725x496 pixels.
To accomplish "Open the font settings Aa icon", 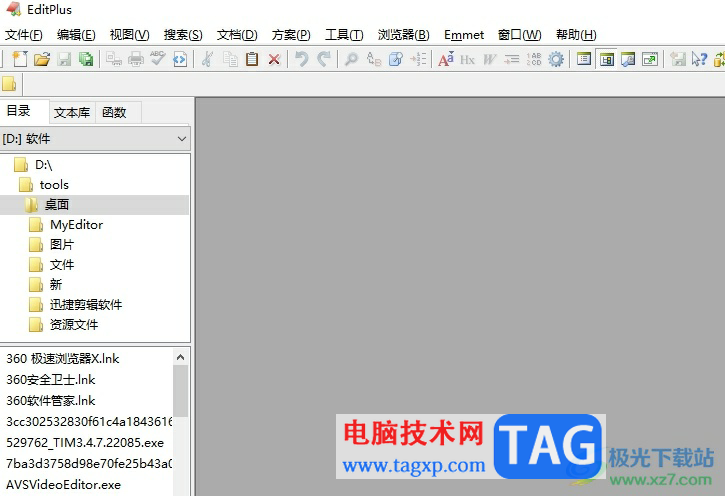I will pos(446,59).
